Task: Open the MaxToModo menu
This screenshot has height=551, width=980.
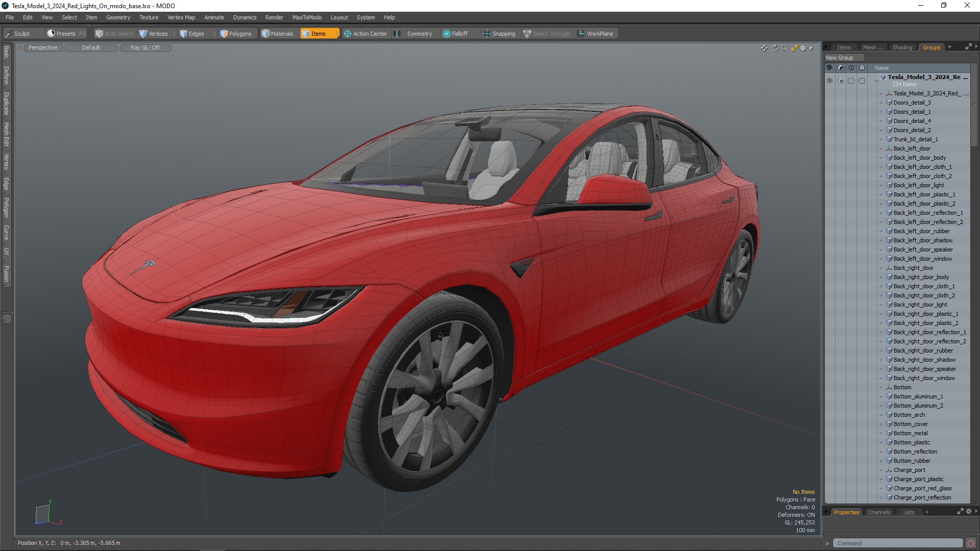Action: 307,17
